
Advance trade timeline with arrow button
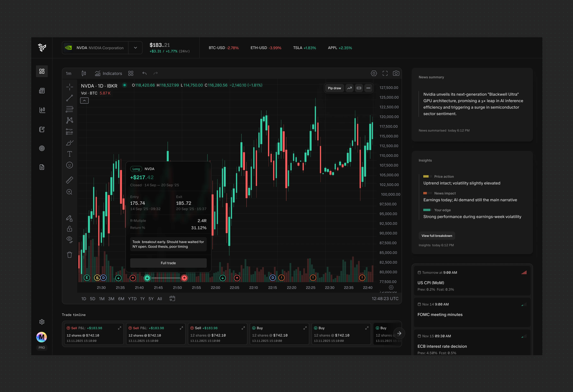[399, 333]
